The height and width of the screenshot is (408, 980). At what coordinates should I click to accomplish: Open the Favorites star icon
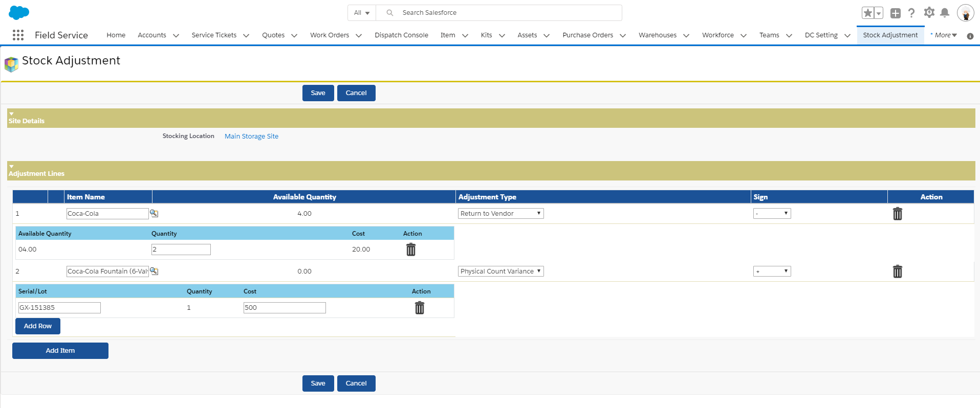coord(868,13)
